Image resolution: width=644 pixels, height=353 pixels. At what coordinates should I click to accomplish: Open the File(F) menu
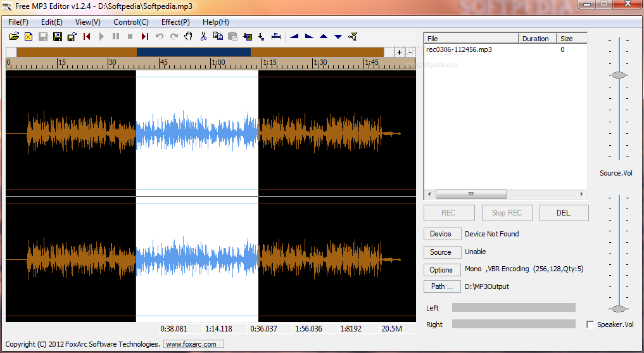point(18,22)
